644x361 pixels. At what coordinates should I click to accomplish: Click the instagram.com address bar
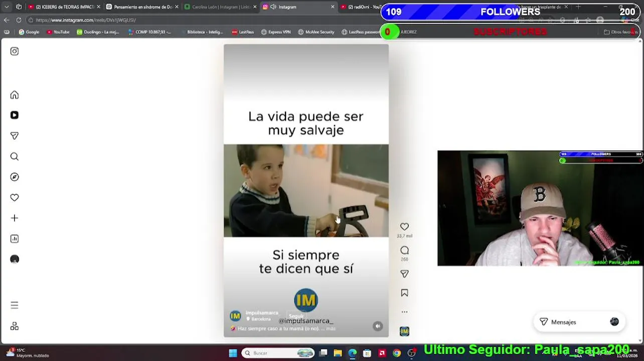point(201,20)
